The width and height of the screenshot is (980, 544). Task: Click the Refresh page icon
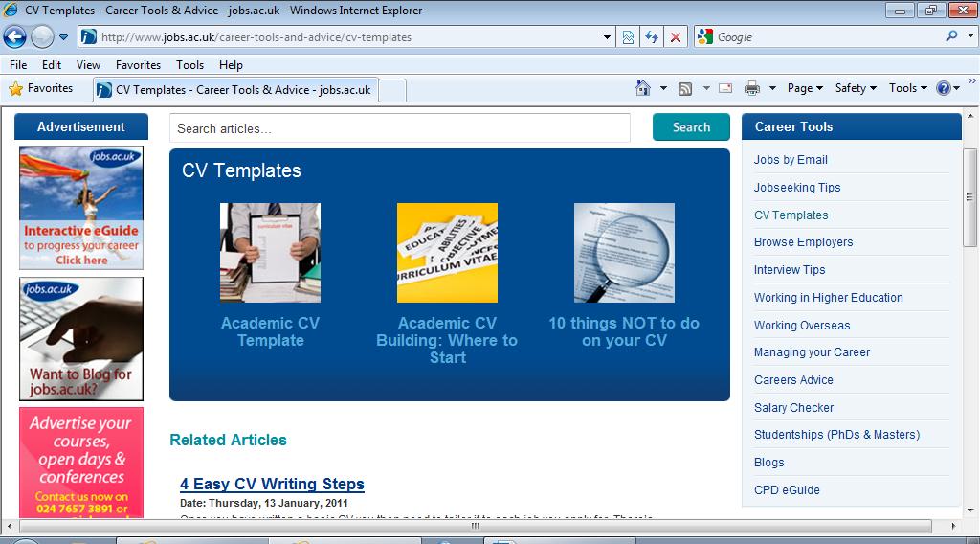[x=652, y=37]
